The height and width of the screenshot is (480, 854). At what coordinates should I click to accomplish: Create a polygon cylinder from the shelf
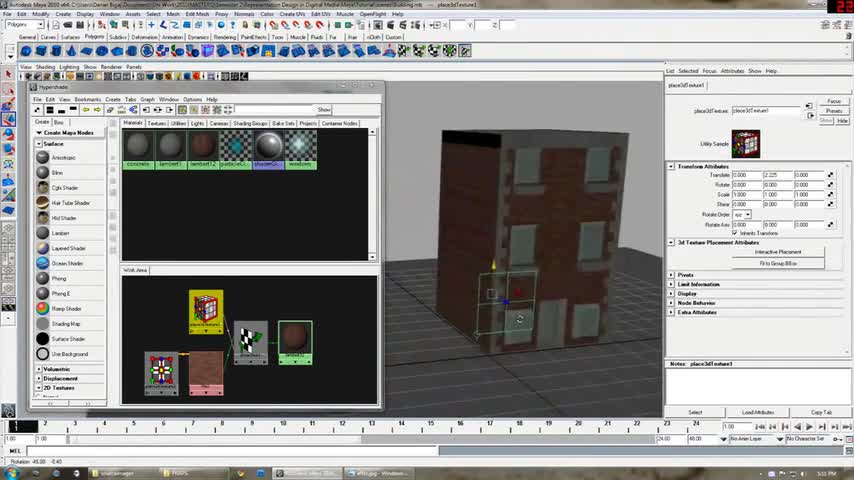coord(56,51)
